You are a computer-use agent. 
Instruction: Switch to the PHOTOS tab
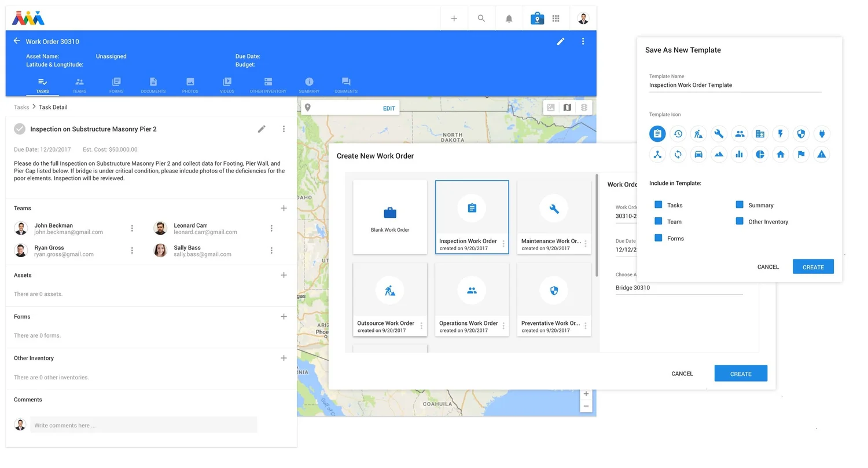(x=190, y=85)
